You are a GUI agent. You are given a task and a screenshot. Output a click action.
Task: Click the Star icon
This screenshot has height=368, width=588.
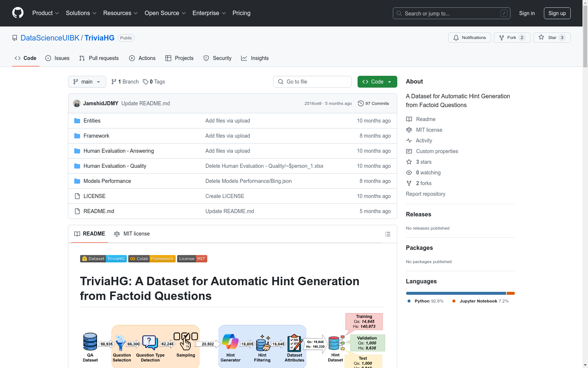coord(541,37)
